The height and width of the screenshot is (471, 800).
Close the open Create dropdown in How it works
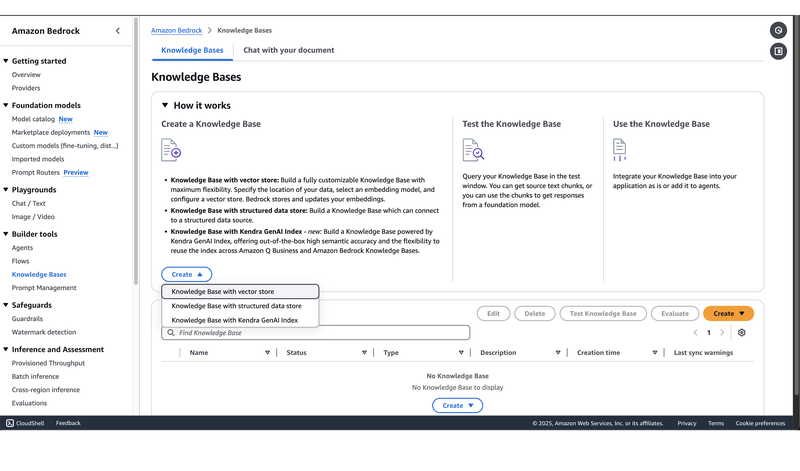(187, 275)
